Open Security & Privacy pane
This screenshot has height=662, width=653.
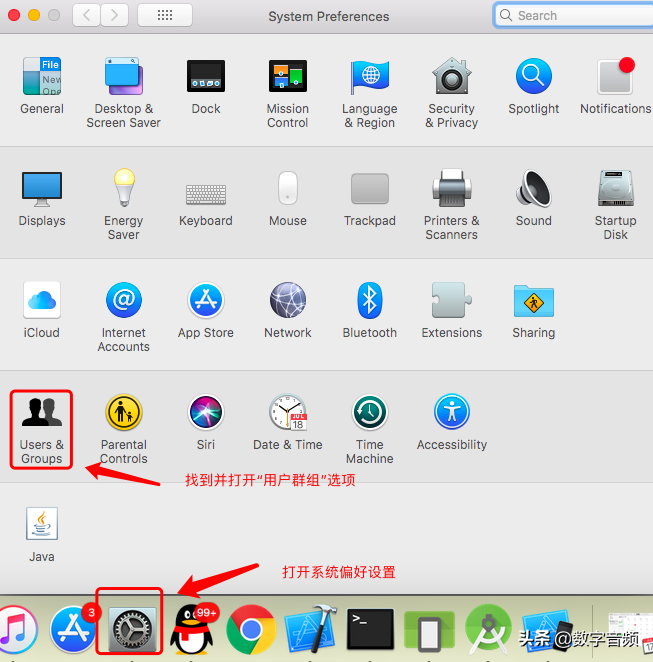tap(451, 93)
